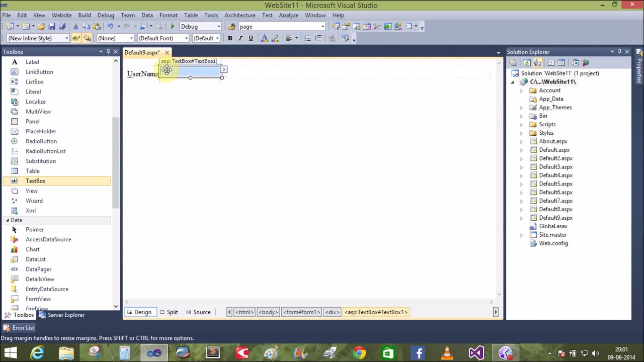This screenshot has width=644, height=362.
Task: Open Internet Explorer from the taskbar
Action: [x=38, y=353]
